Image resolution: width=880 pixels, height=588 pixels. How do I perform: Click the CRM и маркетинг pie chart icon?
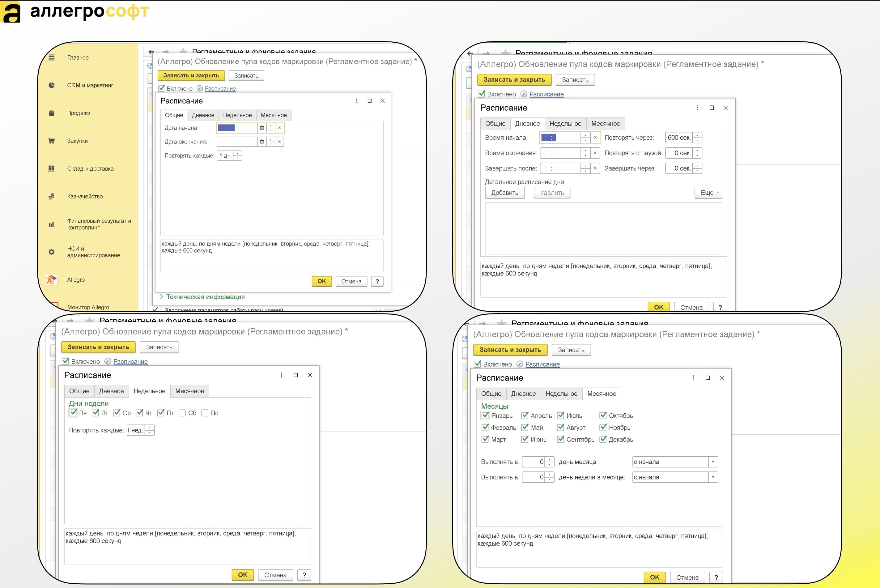52,85
